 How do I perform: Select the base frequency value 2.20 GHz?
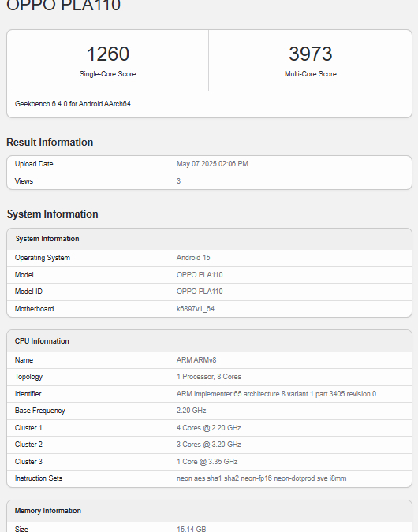191,411
